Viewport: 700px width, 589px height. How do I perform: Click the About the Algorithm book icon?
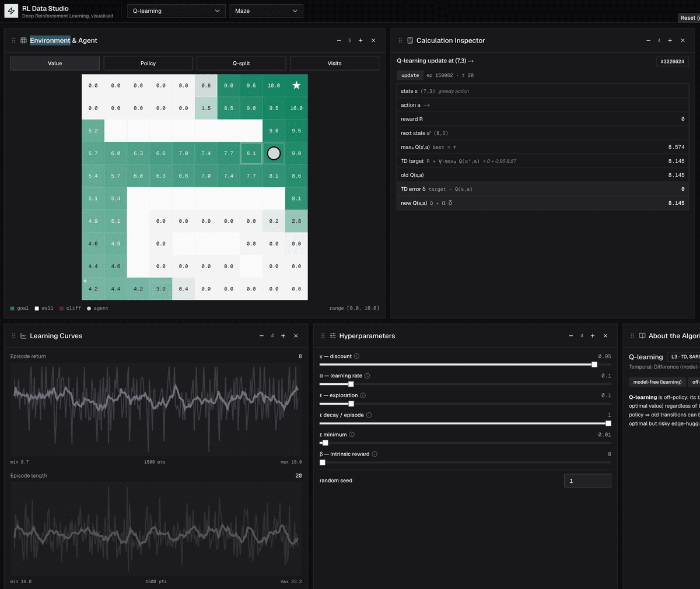pyautogui.click(x=642, y=336)
